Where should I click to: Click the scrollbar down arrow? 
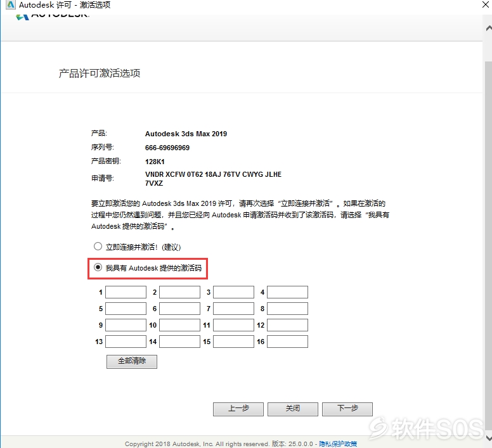tap(489, 438)
